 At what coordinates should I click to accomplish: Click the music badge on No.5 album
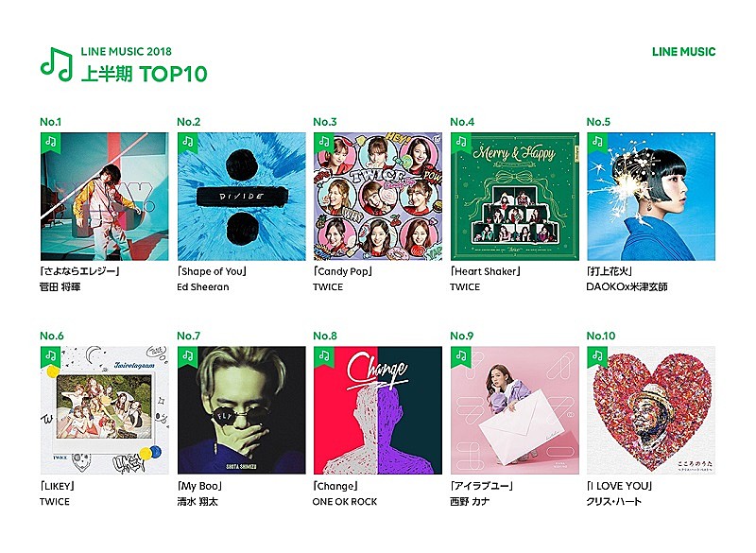click(x=596, y=142)
